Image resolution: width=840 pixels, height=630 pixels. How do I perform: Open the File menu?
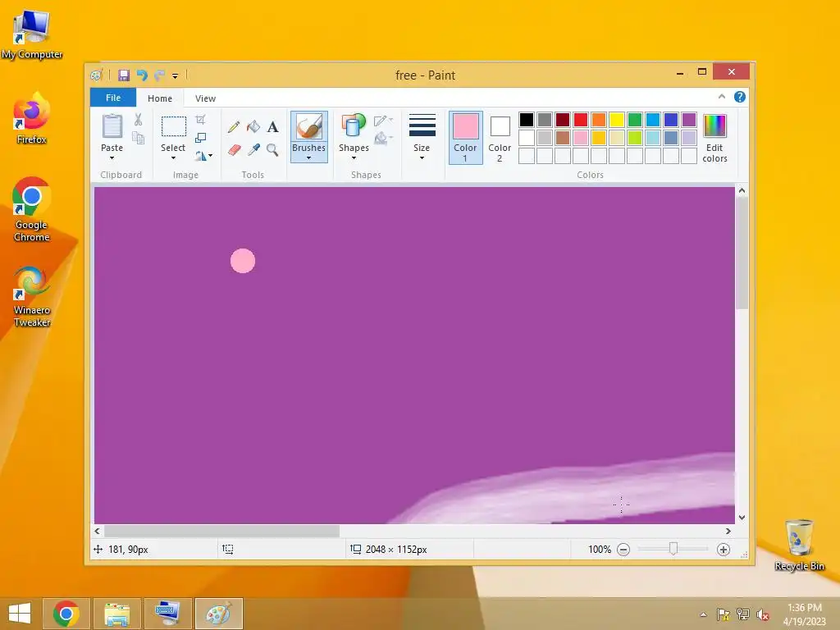tap(113, 98)
